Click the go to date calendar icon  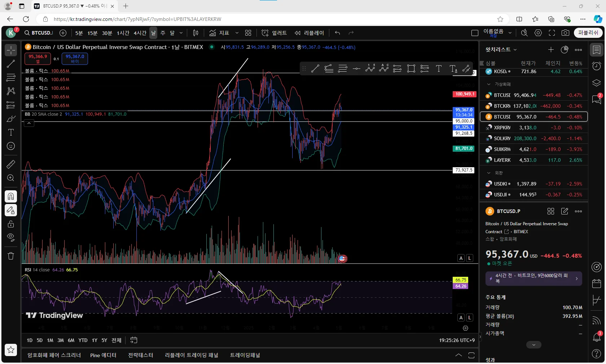click(x=134, y=340)
